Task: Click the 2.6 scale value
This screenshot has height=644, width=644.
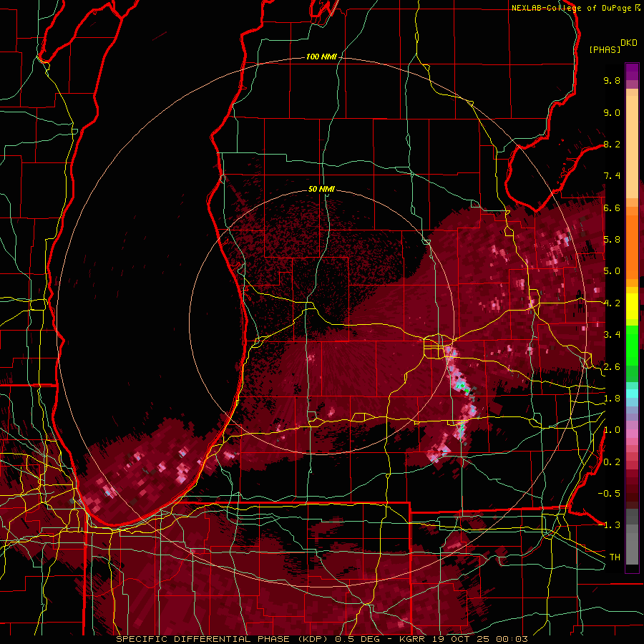Action: (612, 367)
